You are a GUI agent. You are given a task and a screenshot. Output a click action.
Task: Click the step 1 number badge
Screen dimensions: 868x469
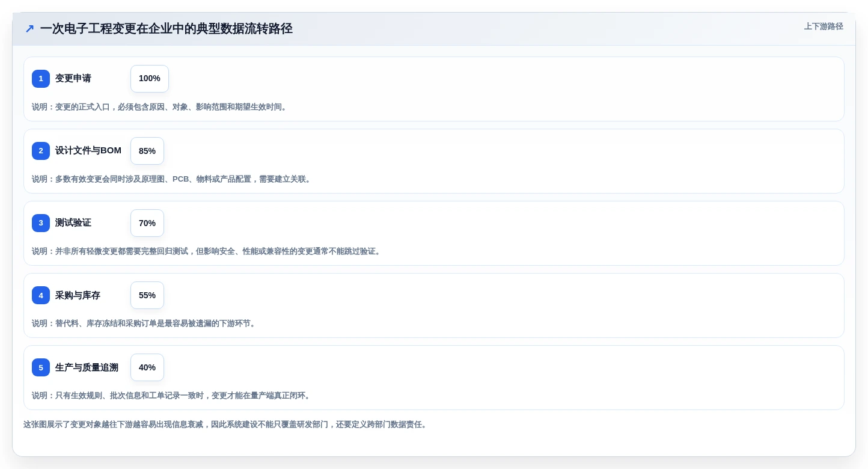click(41, 79)
